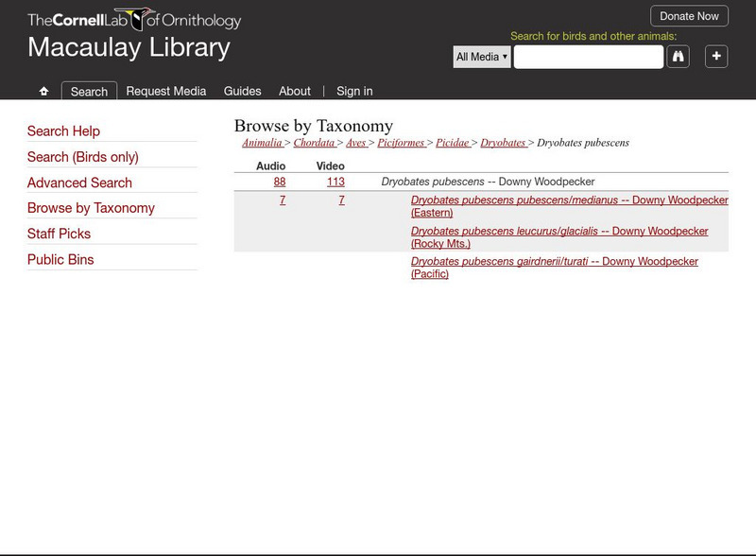This screenshot has height=556, width=756.
Task: Open the 88 audio recordings link
Action: point(280,182)
